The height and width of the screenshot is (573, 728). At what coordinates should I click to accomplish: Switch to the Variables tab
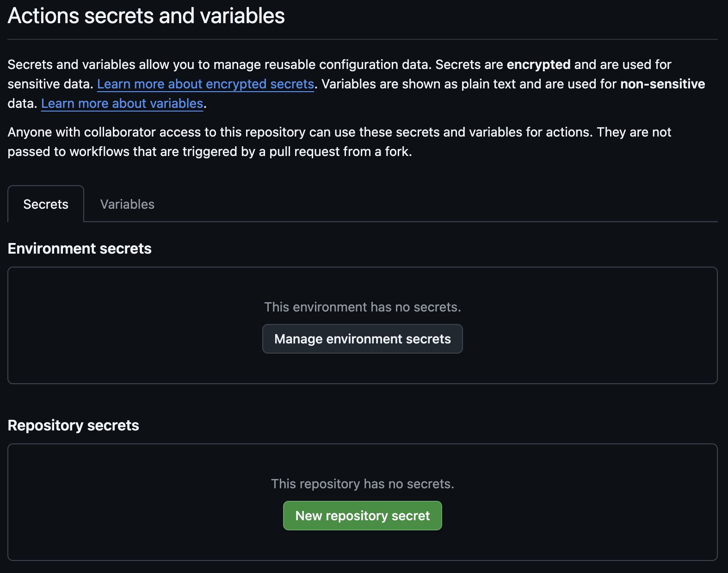point(127,204)
